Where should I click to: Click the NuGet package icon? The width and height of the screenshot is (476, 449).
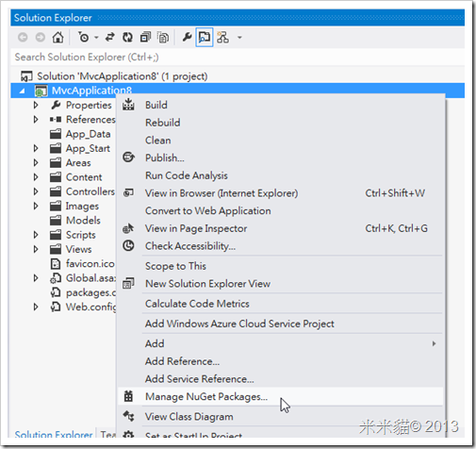pyautogui.click(x=128, y=396)
